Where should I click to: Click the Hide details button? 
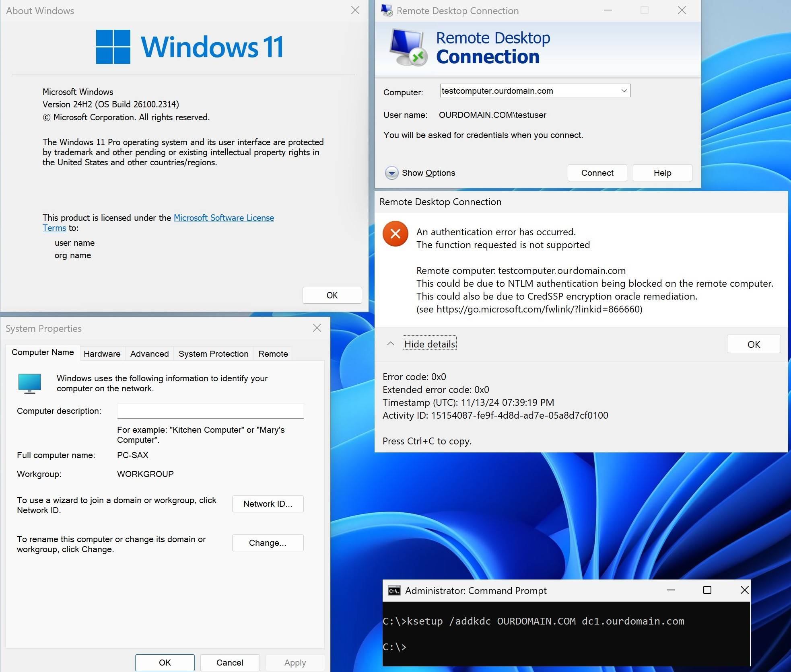pos(429,344)
